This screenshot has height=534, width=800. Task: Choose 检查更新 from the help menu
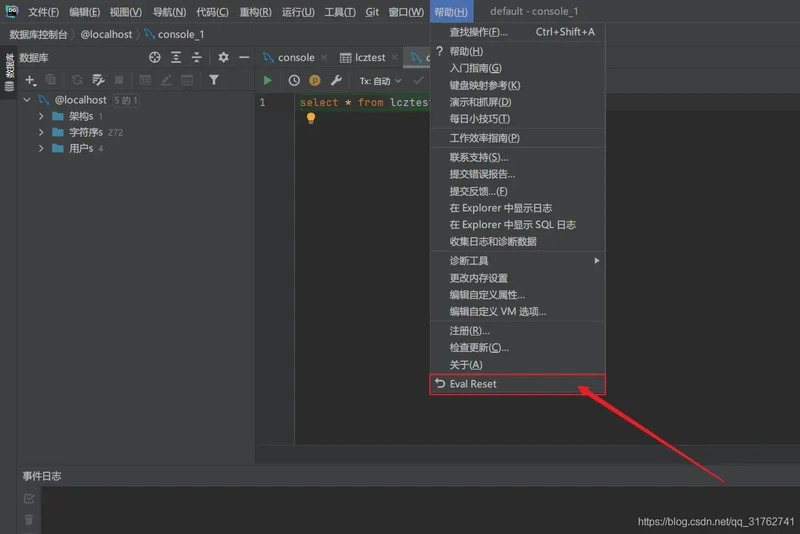pos(479,348)
